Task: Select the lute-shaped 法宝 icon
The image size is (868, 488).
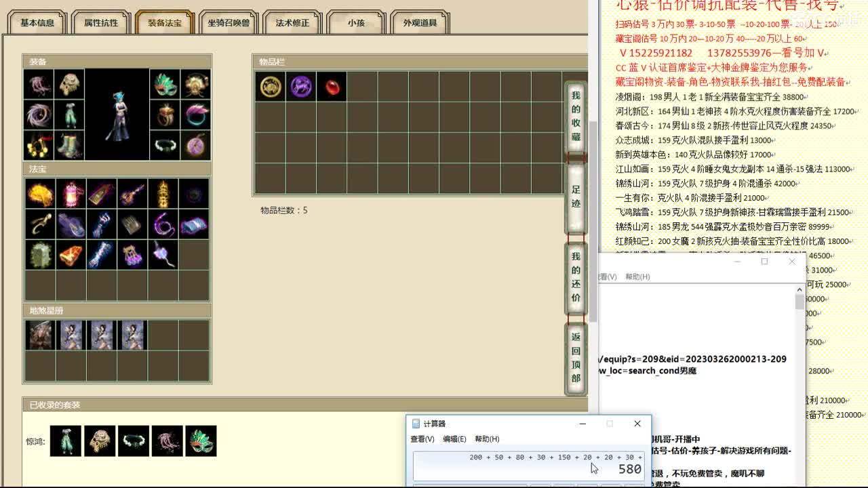Action: [x=133, y=194]
